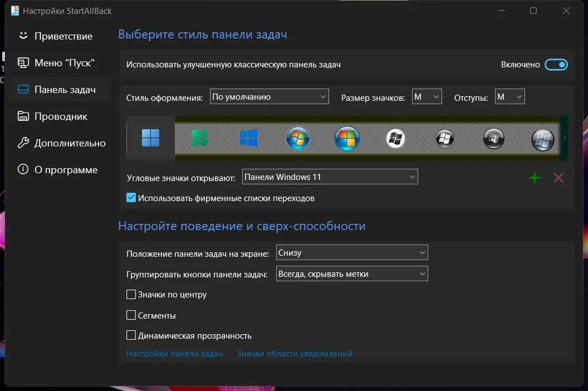
Task: Open the Стиль оформления dropdown
Action: (x=269, y=96)
